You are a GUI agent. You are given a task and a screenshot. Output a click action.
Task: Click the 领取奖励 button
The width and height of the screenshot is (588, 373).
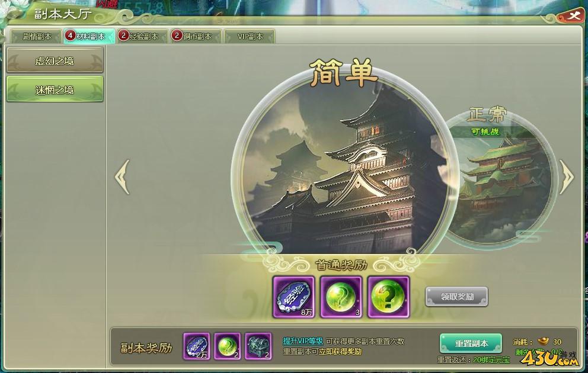tap(457, 297)
